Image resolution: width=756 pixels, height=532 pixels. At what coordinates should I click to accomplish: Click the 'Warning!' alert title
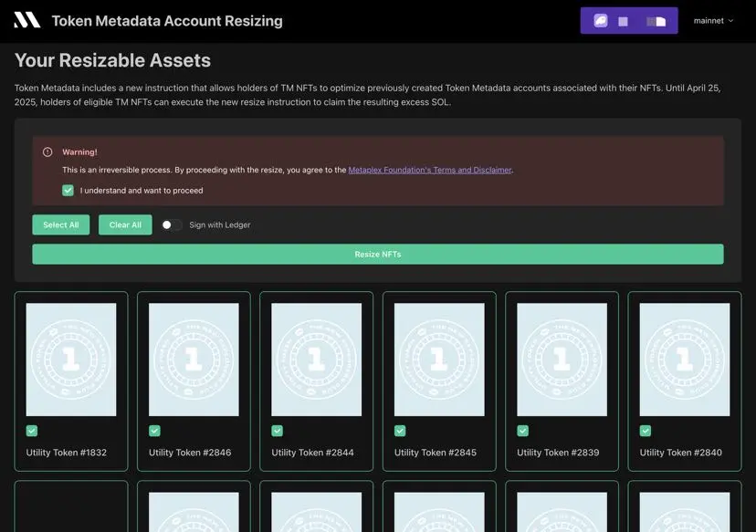point(79,152)
